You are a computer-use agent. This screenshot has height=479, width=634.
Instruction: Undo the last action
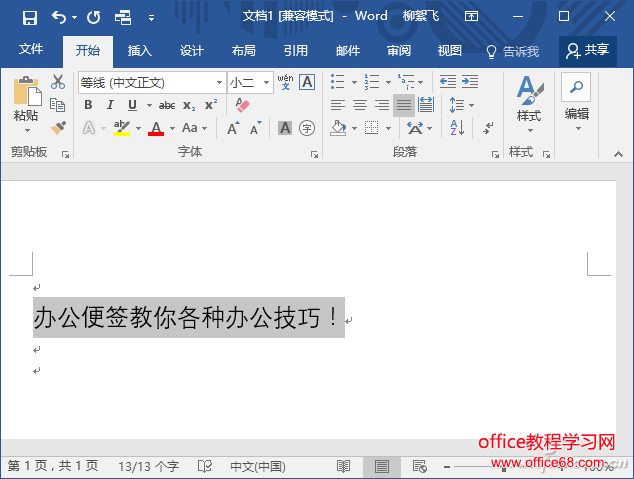[x=59, y=17]
